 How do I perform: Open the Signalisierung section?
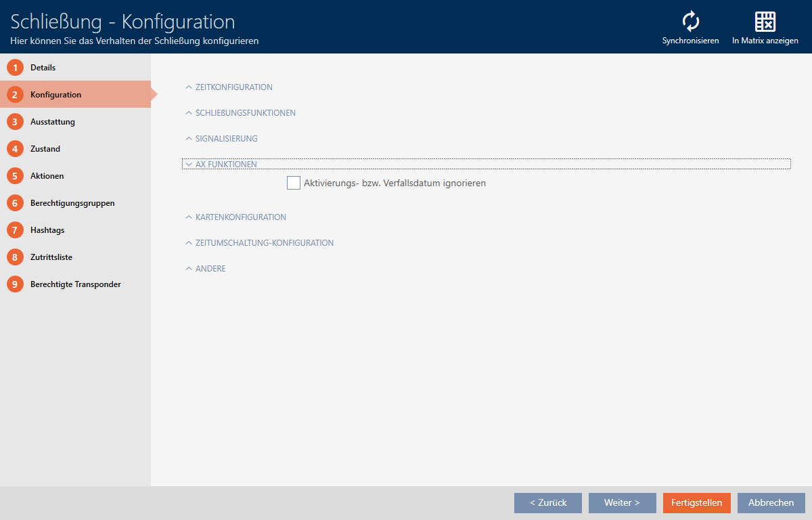(x=226, y=139)
